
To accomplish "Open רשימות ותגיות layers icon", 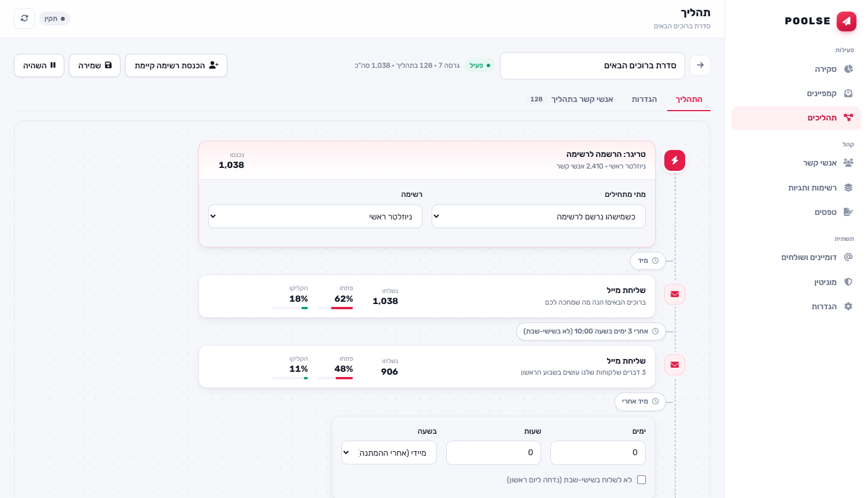I will click(848, 188).
